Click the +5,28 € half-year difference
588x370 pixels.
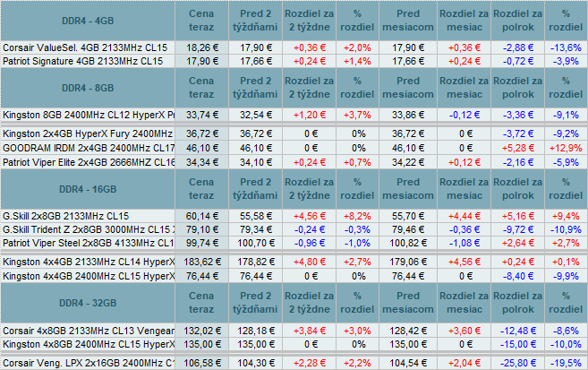click(x=518, y=148)
